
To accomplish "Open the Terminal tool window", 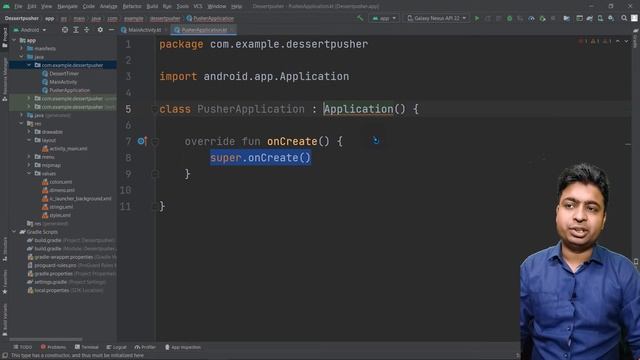I will (87, 347).
